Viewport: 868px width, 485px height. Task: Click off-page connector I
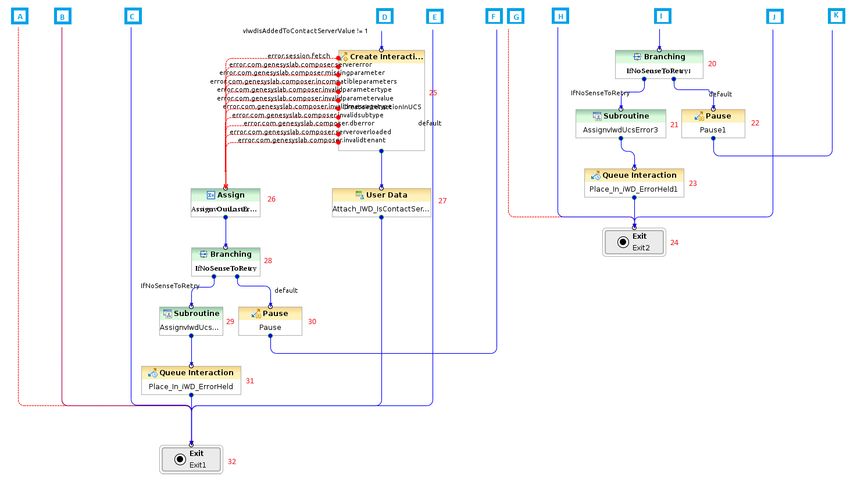tap(662, 16)
